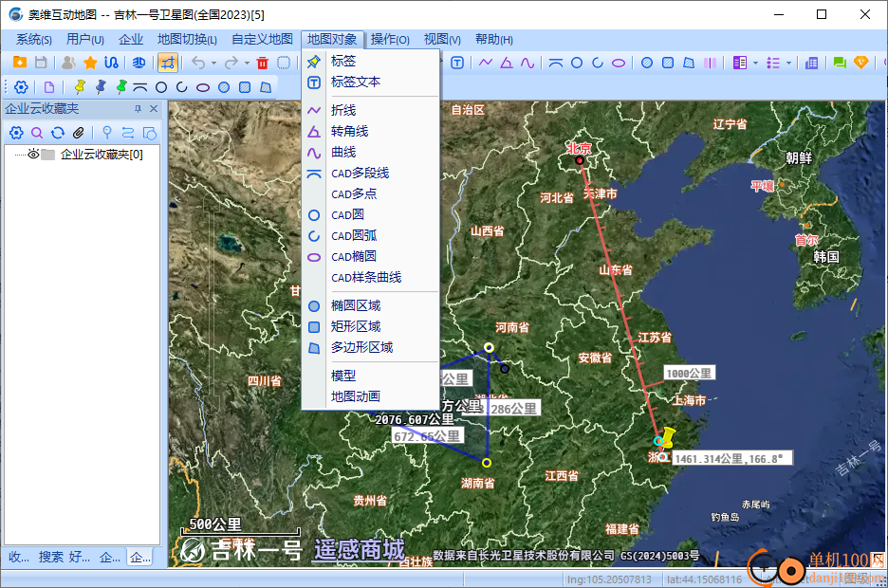The height and width of the screenshot is (588, 888).
Task: Click the red trash delete icon
Action: [x=262, y=63]
